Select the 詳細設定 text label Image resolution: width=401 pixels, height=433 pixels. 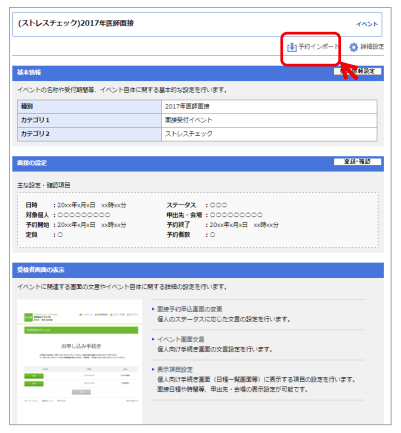coord(372,47)
